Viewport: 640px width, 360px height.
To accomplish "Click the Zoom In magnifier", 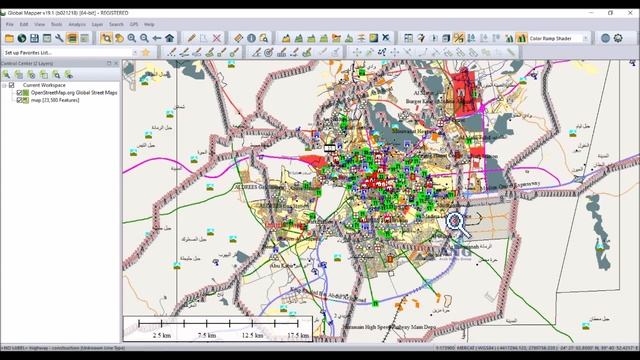I will (131, 38).
